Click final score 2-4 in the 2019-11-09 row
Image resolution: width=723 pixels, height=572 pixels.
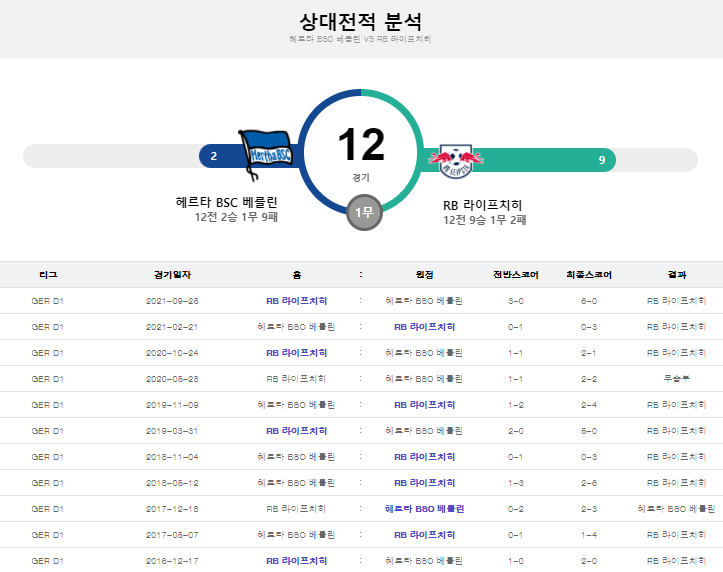point(589,405)
